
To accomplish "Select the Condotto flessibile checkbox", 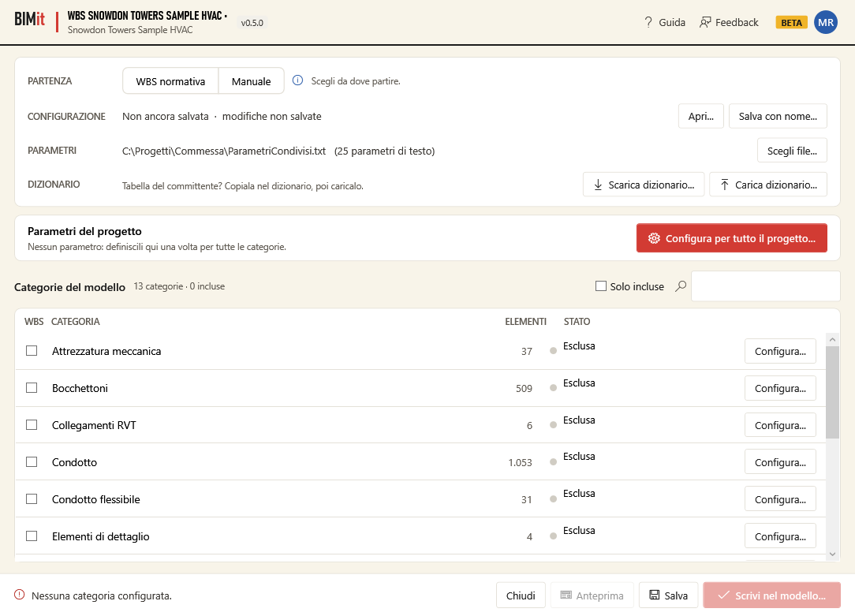I will point(32,498).
